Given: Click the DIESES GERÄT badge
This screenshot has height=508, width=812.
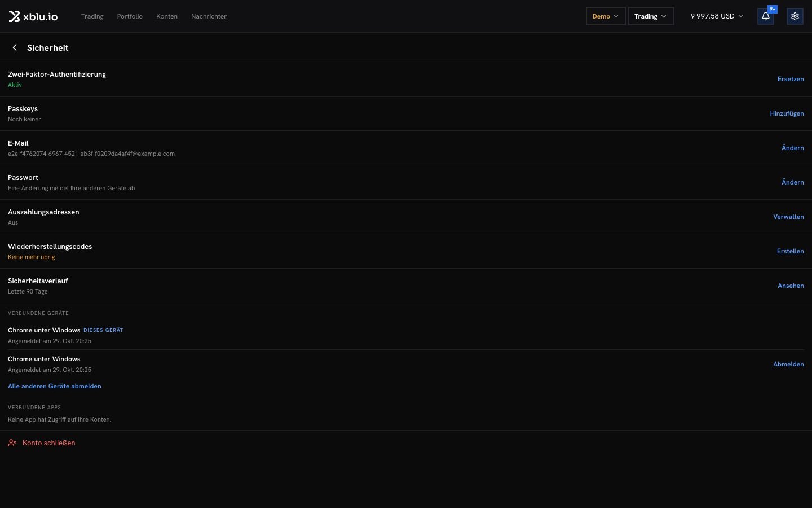Looking at the screenshot, I should [x=103, y=330].
